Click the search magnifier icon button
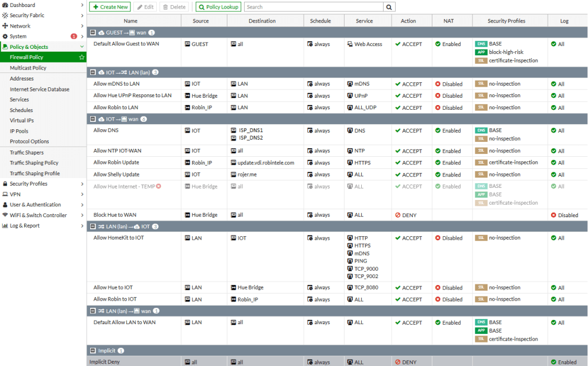The width and height of the screenshot is (588, 366). (x=389, y=7)
